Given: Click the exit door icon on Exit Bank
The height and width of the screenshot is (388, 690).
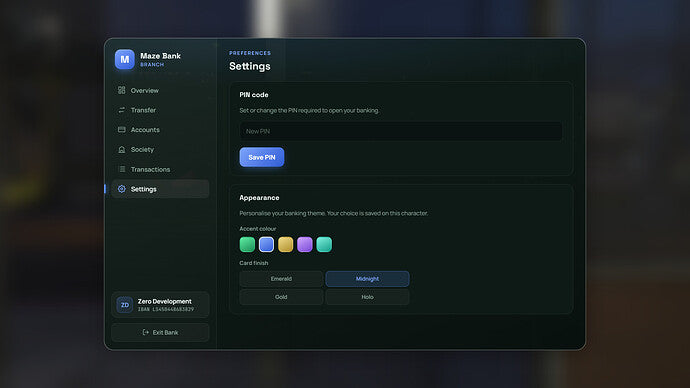Looking at the screenshot, I should point(146,333).
